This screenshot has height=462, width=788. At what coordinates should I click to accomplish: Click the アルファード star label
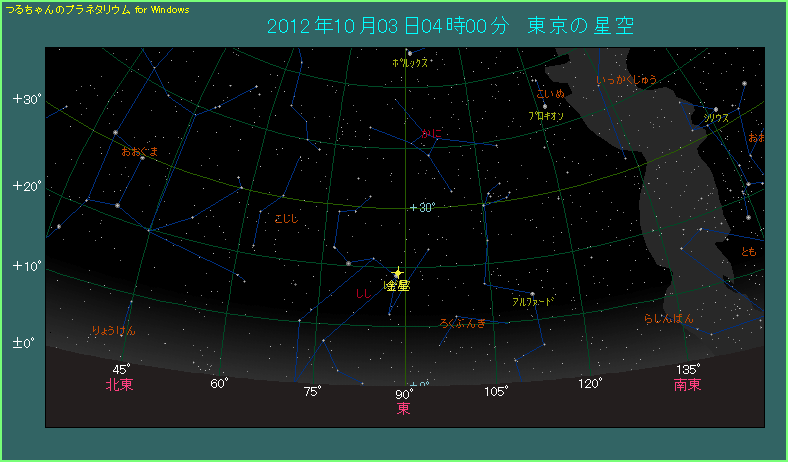pyautogui.click(x=531, y=301)
